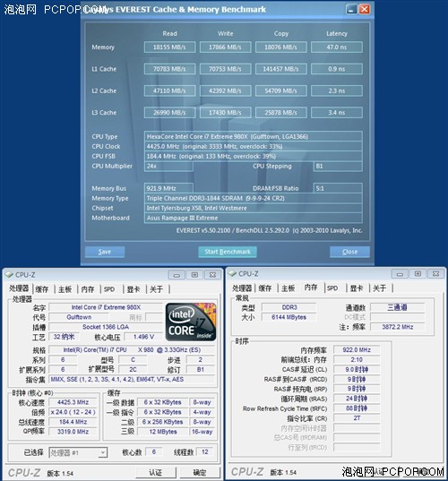Viewport: 448px width, 481px height.
Task: Click CPU Type field HexaCore Intel Core i7
Action: 254,136
